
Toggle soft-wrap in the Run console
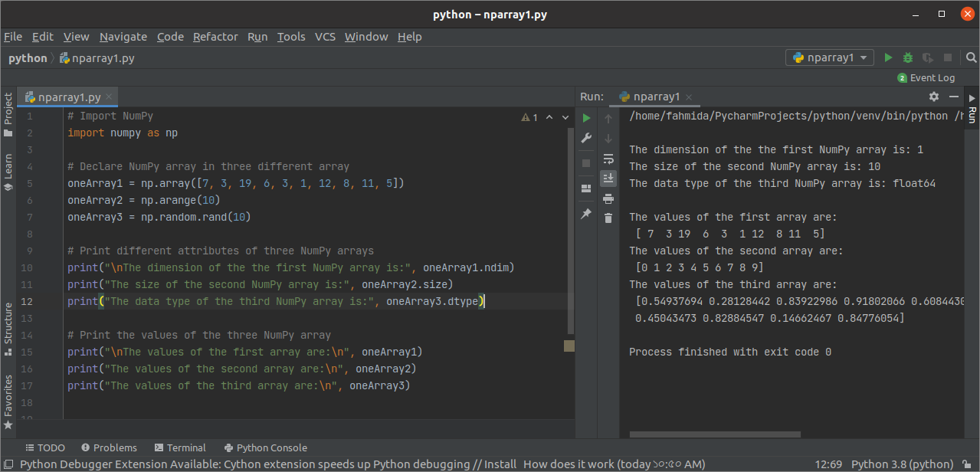608,159
